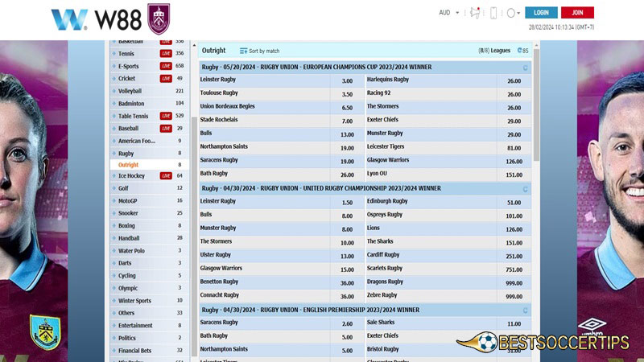Click the Table Tennis LIVE badge

166,116
